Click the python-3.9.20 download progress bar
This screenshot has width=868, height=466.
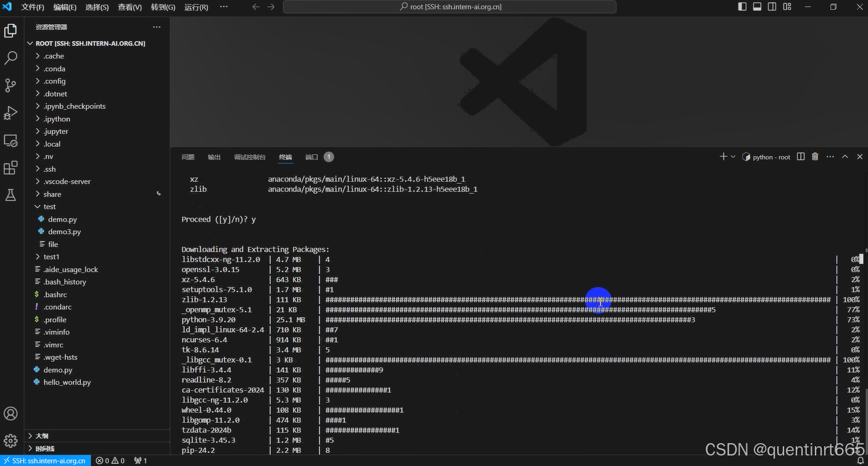pos(510,320)
